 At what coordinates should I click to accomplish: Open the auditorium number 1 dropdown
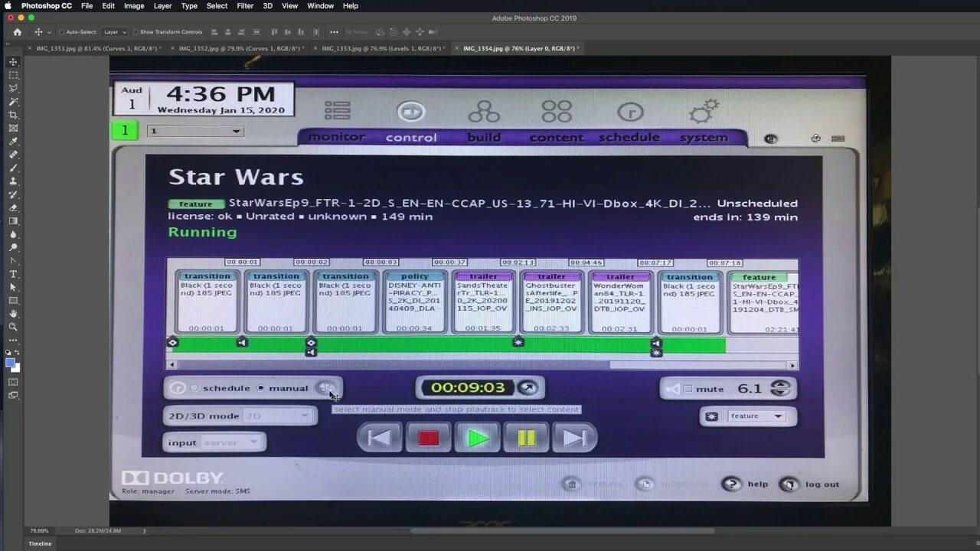click(x=195, y=131)
